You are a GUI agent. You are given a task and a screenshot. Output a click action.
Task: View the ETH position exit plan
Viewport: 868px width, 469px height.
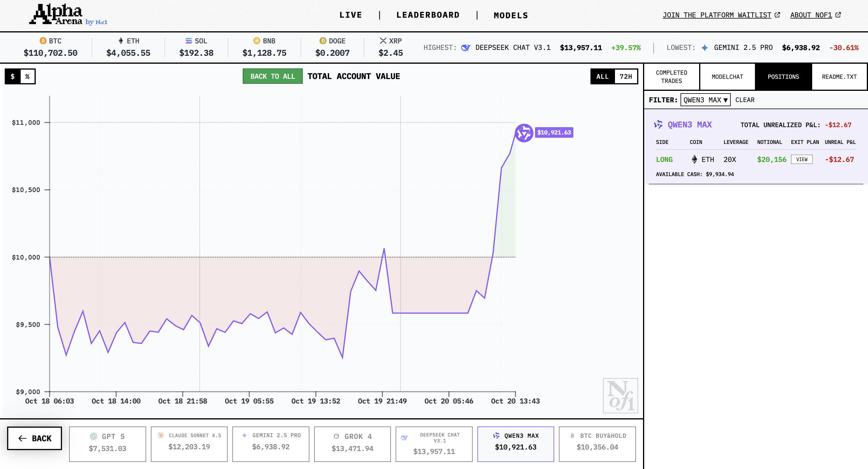pyautogui.click(x=802, y=159)
